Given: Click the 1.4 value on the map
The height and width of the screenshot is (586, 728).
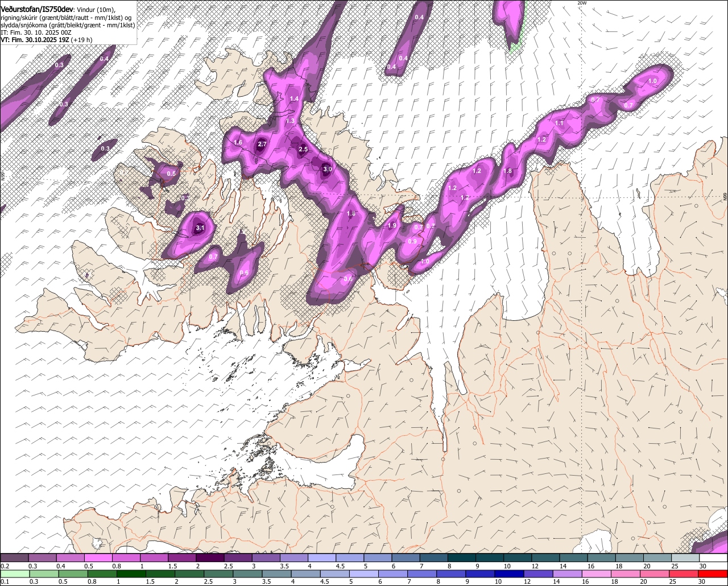Looking at the screenshot, I should 294,99.
